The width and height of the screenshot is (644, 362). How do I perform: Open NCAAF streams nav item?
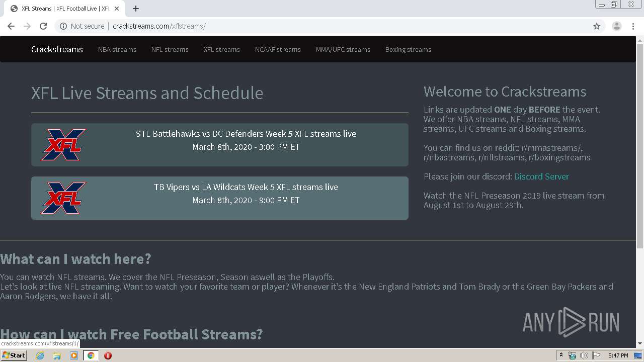pos(278,49)
